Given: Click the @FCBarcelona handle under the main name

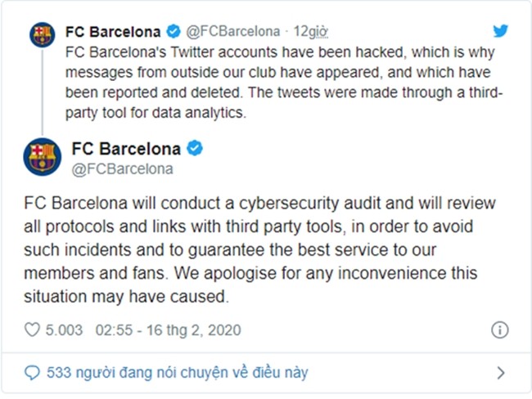Looking at the screenshot, I should tap(122, 168).
